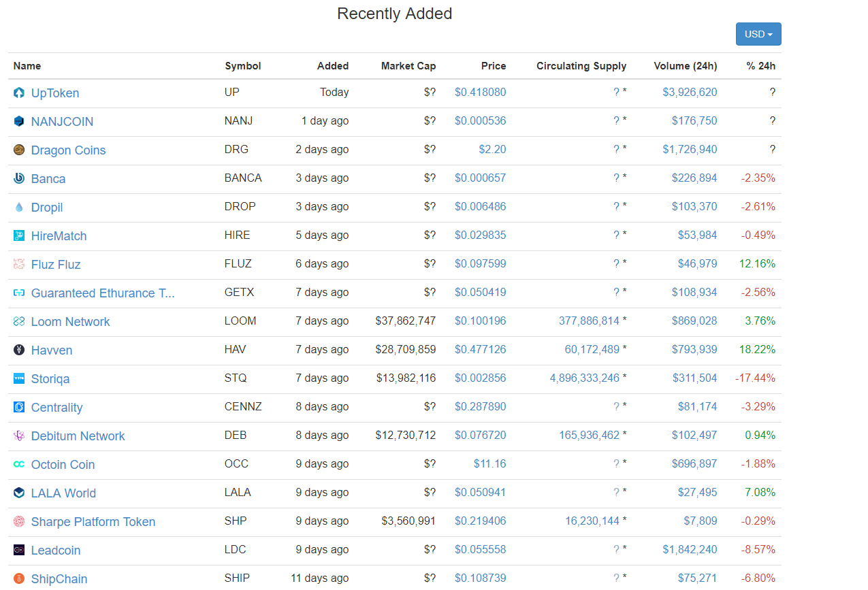Click the Dropil droplet icon
868x590 pixels.
(x=19, y=208)
